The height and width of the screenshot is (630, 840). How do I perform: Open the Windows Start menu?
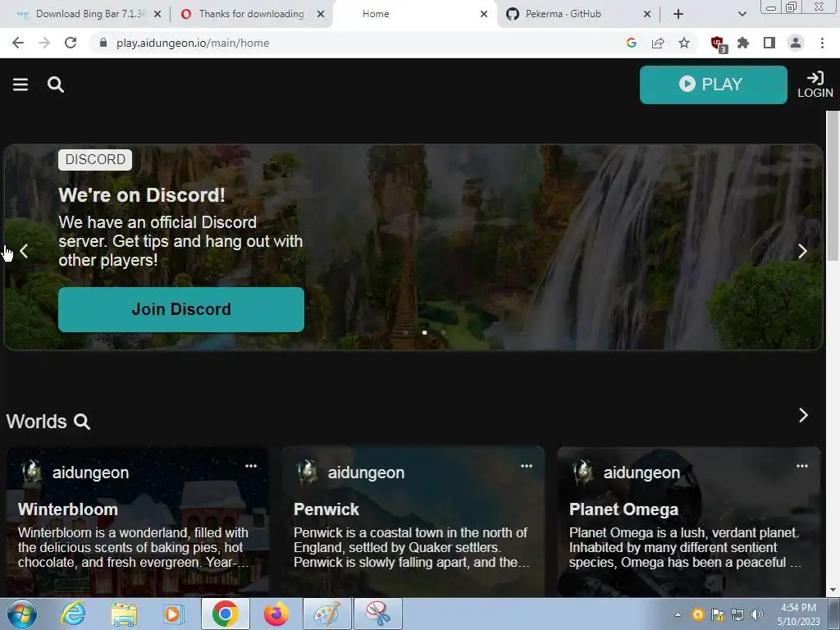click(x=22, y=614)
